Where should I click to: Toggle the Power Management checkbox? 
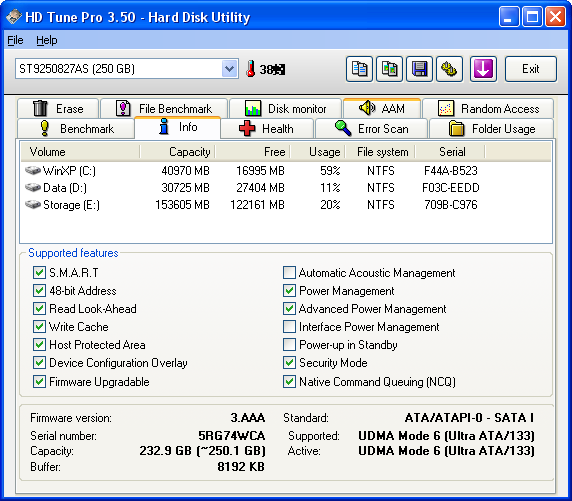click(289, 290)
